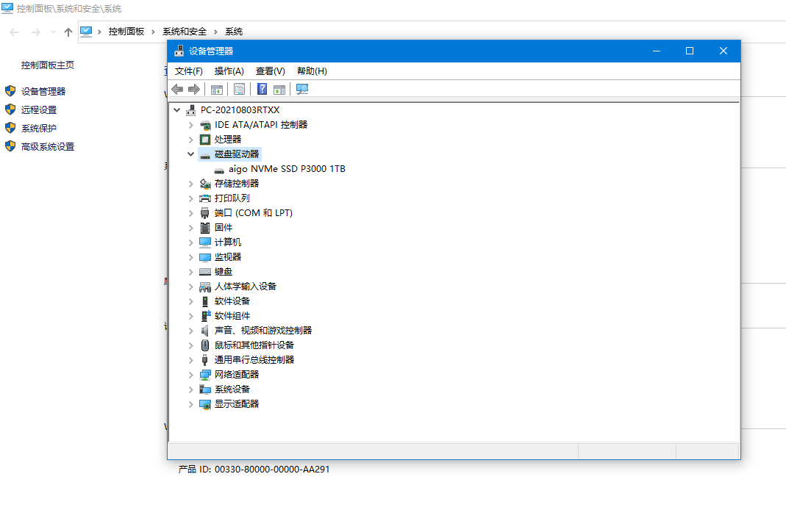Click 控制面板 in the address breadcrumb
786x532 pixels.
[x=126, y=32]
